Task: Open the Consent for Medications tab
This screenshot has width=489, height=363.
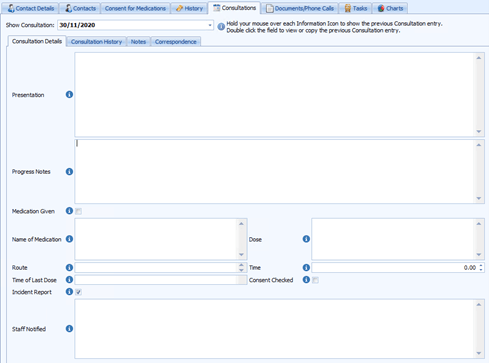Action: (135, 8)
